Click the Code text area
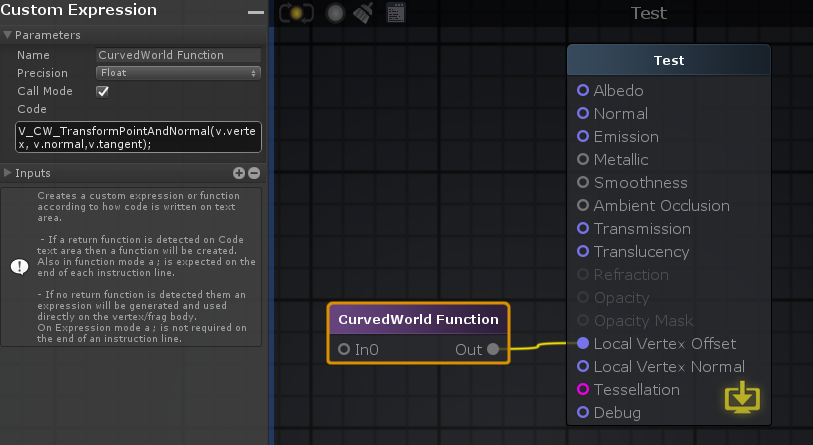 point(138,137)
